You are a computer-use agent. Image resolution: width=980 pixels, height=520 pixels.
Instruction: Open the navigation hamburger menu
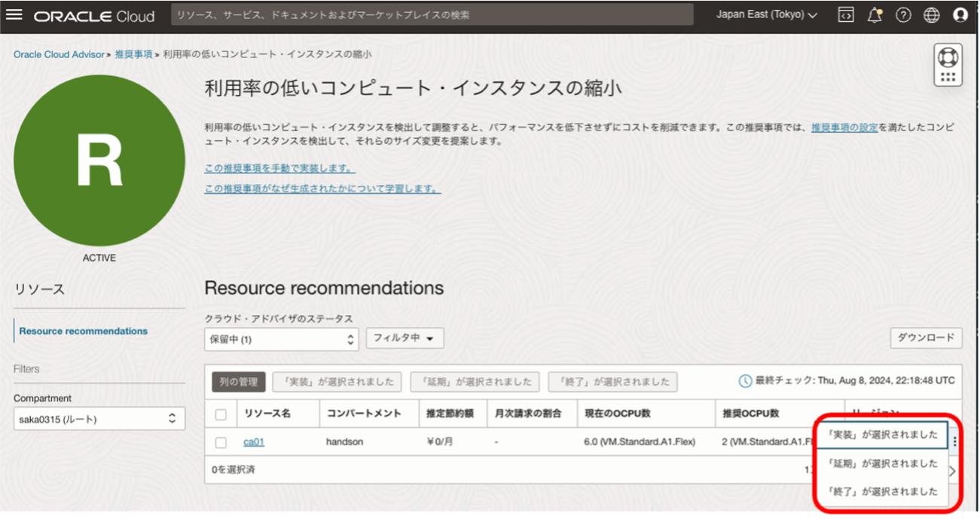point(15,14)
